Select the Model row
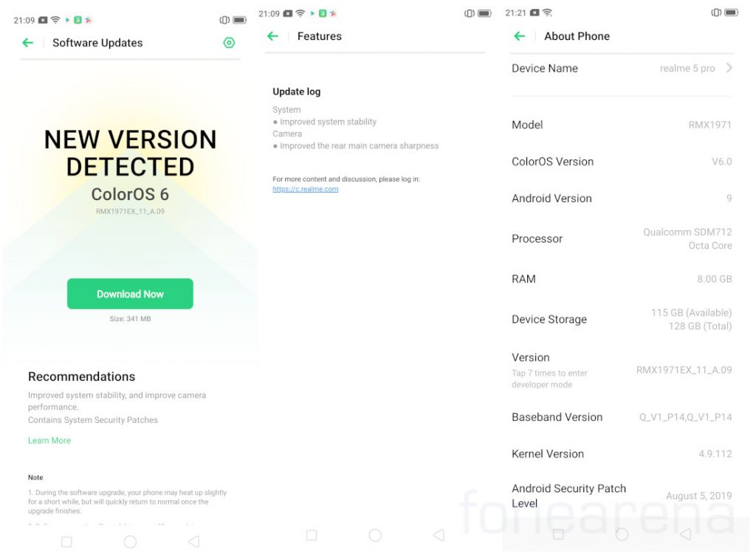 click(622, 125)
